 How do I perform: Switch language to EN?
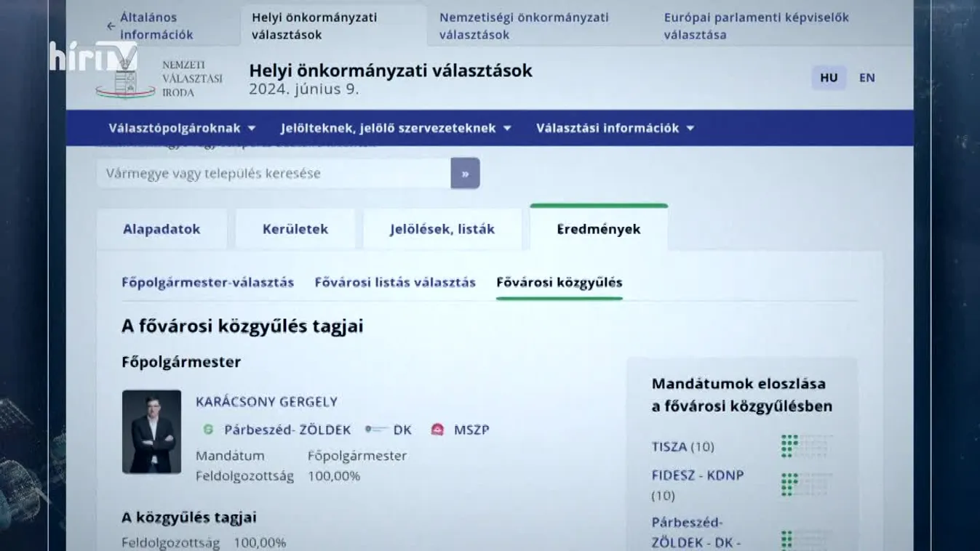[x=867, y=78]
